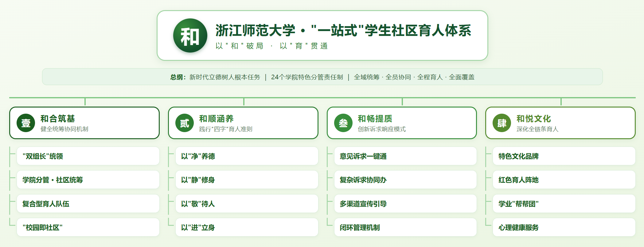Click the 贰 circle icon beside 和顺涵养

pyautogui.click(x=185, y=123)
